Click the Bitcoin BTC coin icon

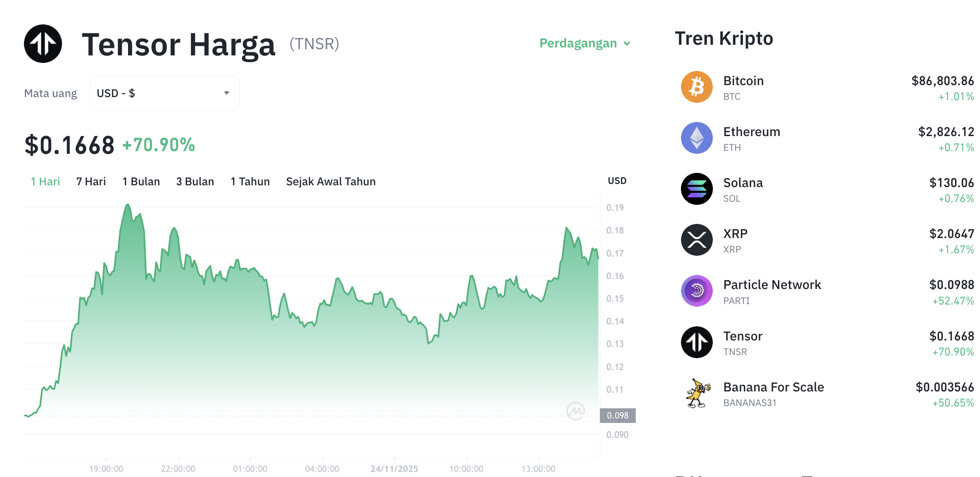point(696,87)
